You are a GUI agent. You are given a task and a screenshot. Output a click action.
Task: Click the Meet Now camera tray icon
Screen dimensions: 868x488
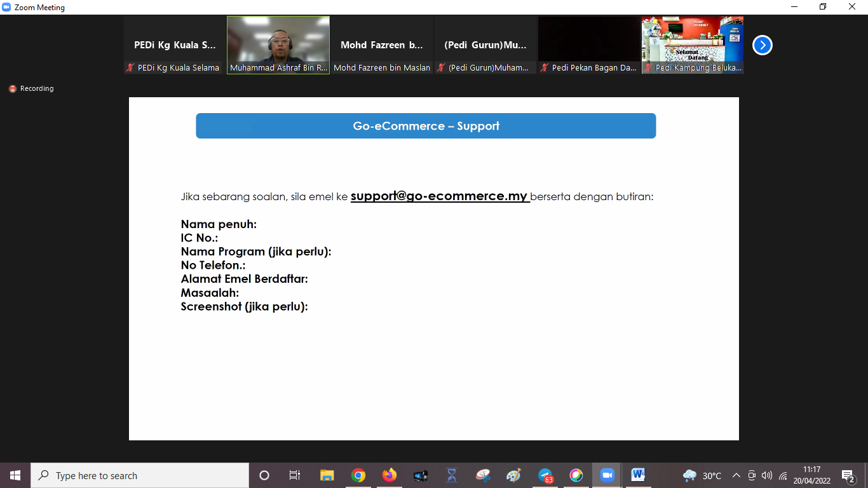click(752, 475)
